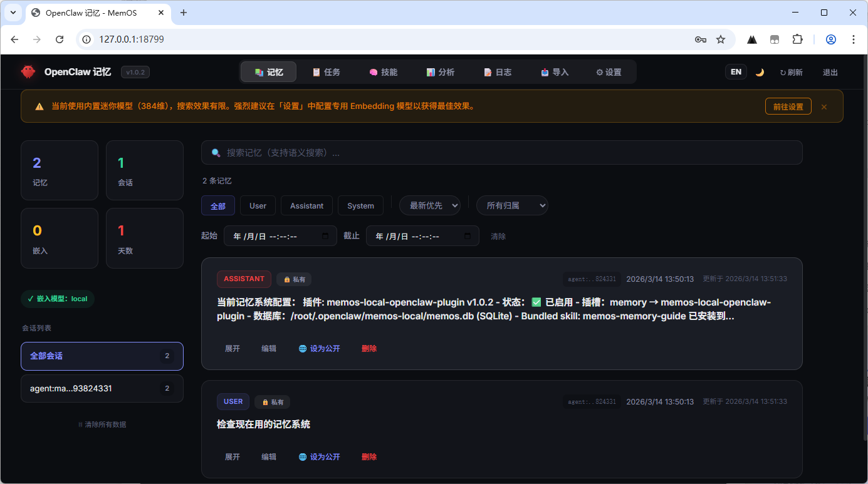Open Chrome profile avatar icon
The height and width of the screenshot is (484, 868).
[x=831, y=39]
